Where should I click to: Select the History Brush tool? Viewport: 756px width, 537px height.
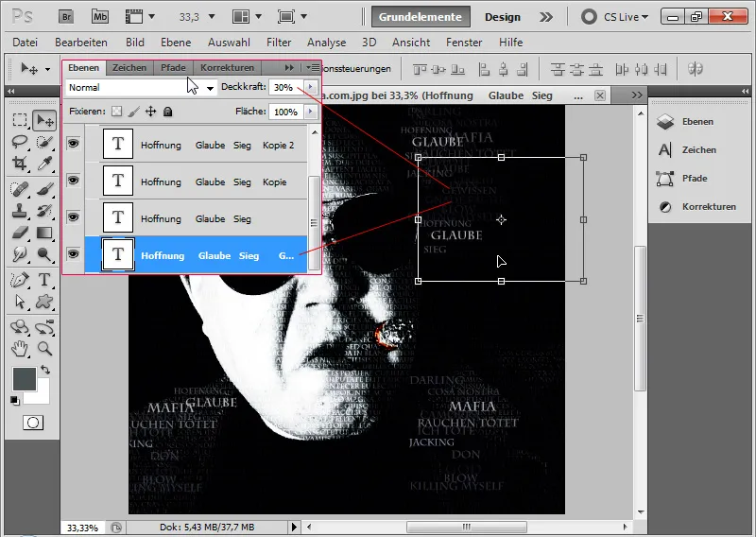(44, 211)
